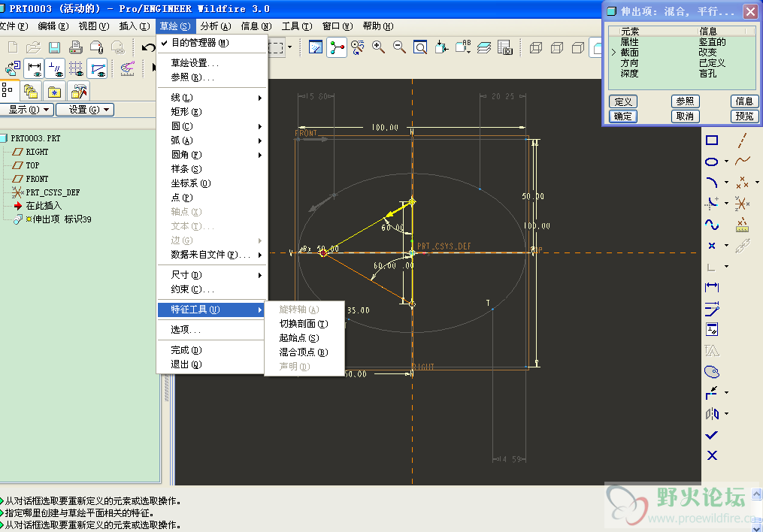Screen dimensions: 763x532
Task: Click the 参照 button in dialog
Action: [x=685, y=101]
